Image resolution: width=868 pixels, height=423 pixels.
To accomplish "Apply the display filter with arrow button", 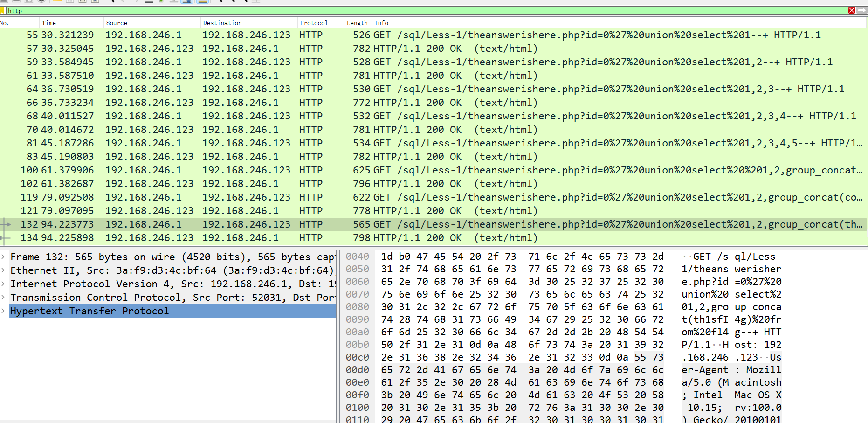I will tap(861, 10).
